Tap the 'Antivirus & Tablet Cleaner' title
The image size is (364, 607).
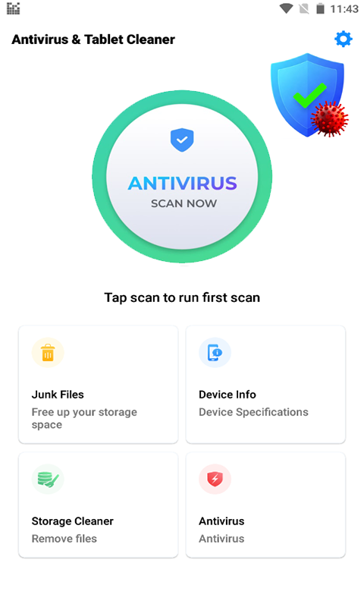pos(93,39)
